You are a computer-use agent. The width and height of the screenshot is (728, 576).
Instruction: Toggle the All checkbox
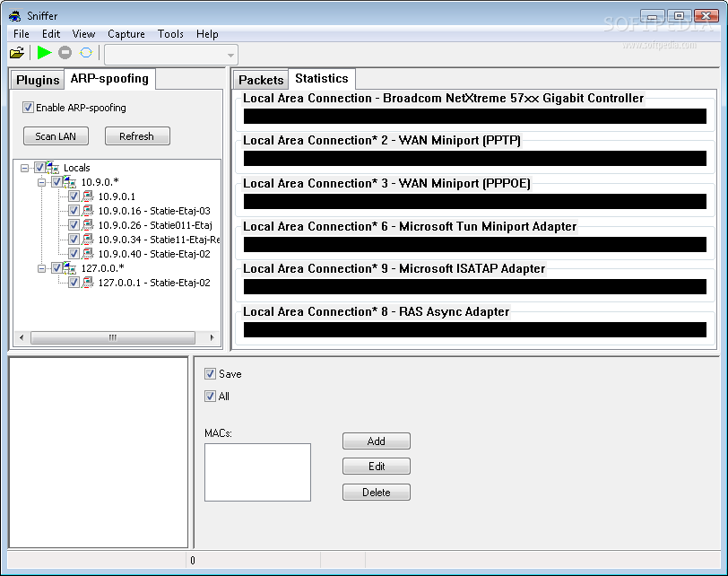coord(211,397)
